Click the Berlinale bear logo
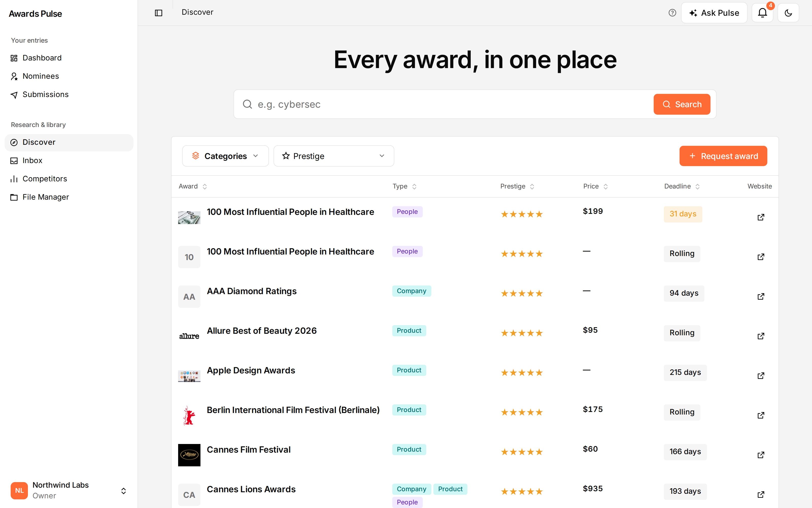 [x=189, y=415]
